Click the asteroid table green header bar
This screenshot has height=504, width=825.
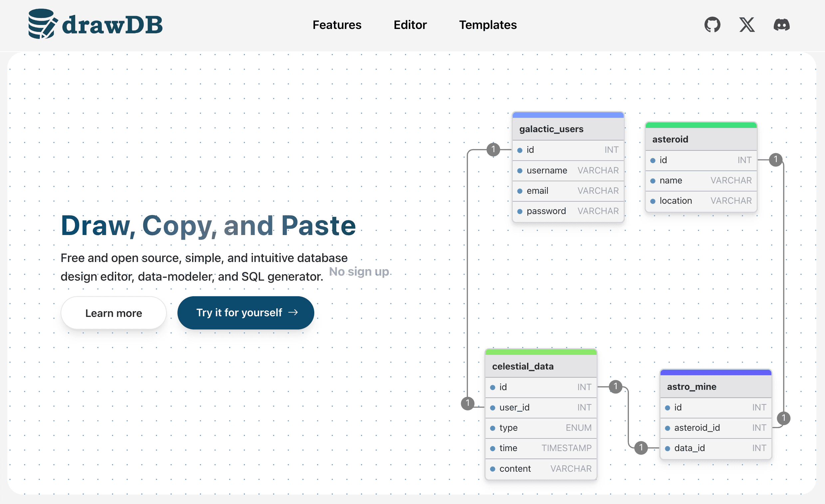[x=701, y=125]
